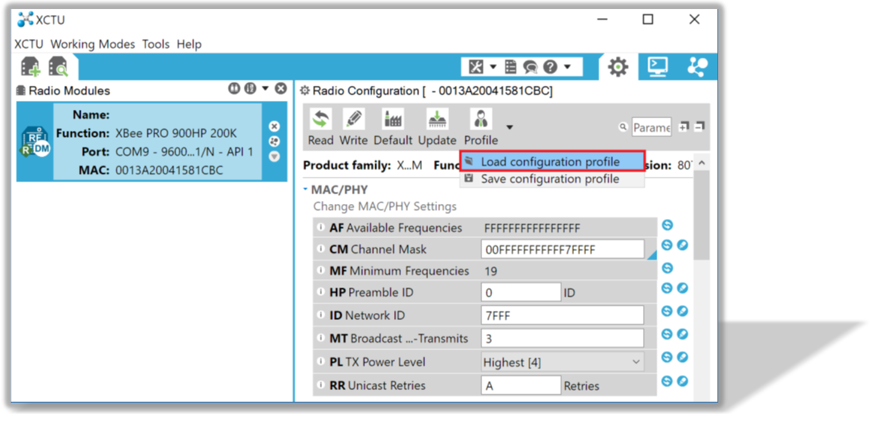The width and height of the screenshot is (887, 421).
Task: Click the frames list icon beside Tools
Action: pyautogui.click(x=511, y=67)
